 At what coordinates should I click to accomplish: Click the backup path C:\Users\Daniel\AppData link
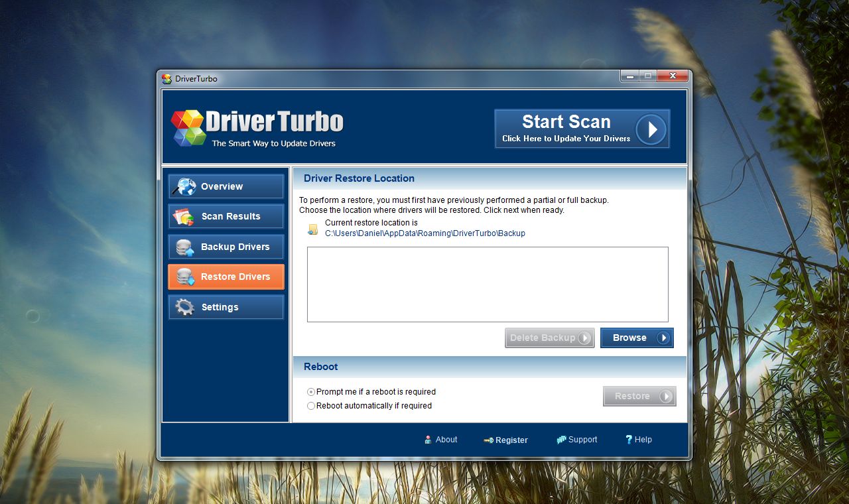425,233
